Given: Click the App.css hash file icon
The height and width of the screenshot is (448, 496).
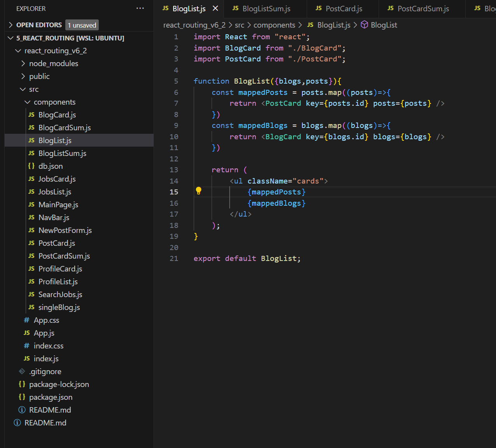Looking at the screenshot, I should point(26,320).
